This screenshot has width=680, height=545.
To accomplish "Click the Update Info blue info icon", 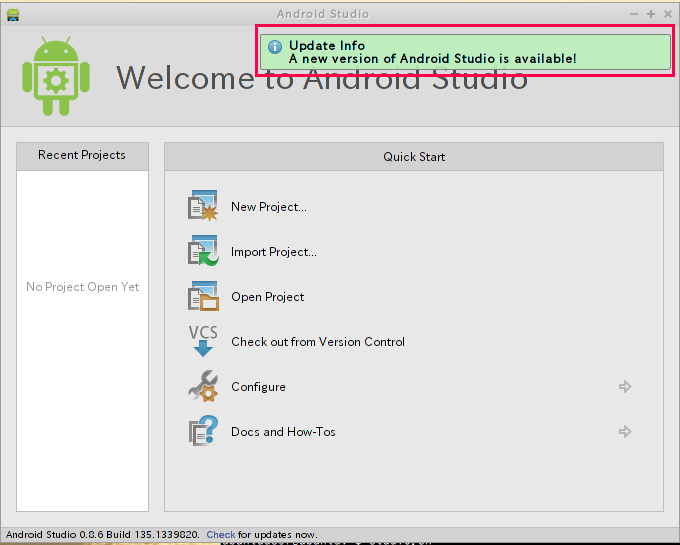I will click(x=275, y=47).
